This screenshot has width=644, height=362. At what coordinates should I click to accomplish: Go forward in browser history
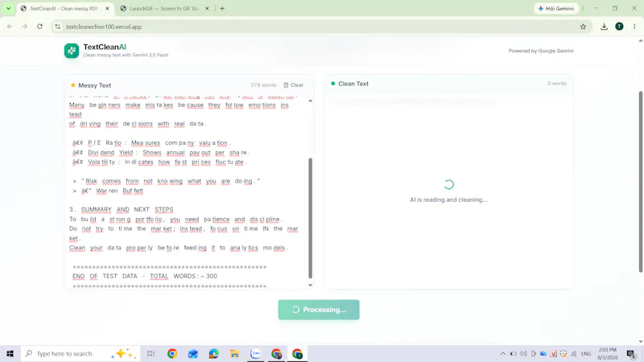click(25, 27)
